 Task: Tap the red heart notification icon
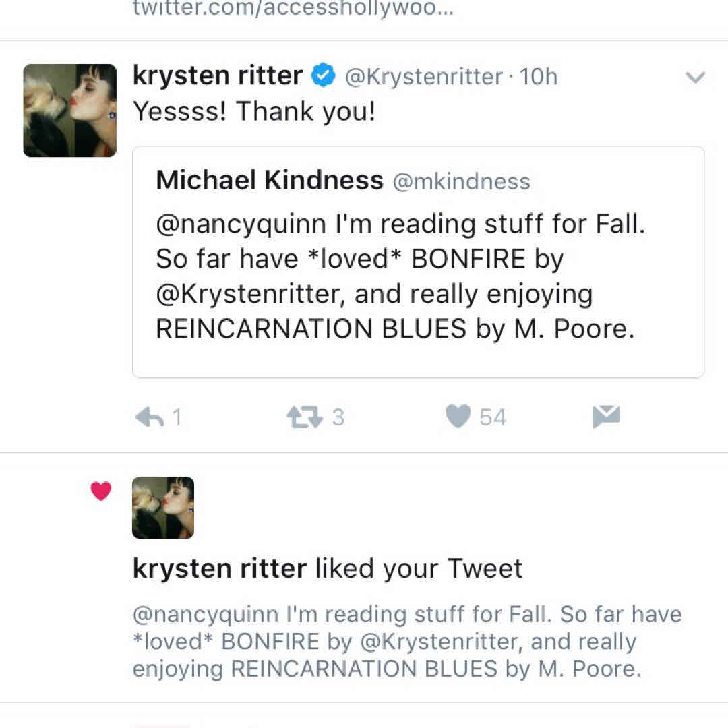pyautogui.click(x=100, y=491)
